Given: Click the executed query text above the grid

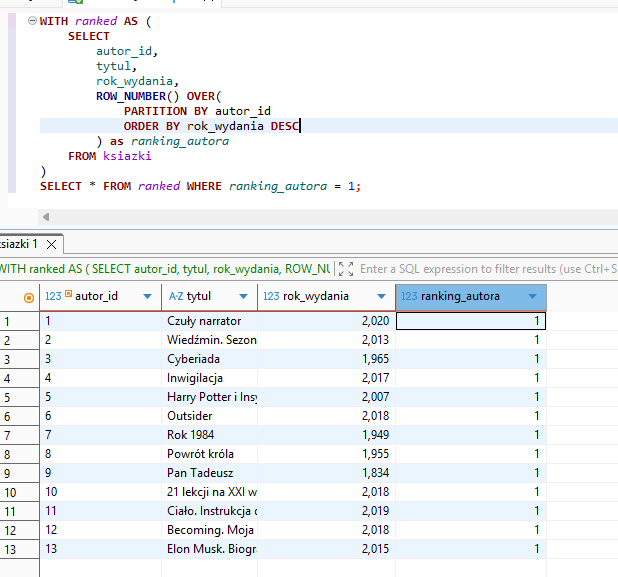Looking at the screenshot, I should 165,269.
